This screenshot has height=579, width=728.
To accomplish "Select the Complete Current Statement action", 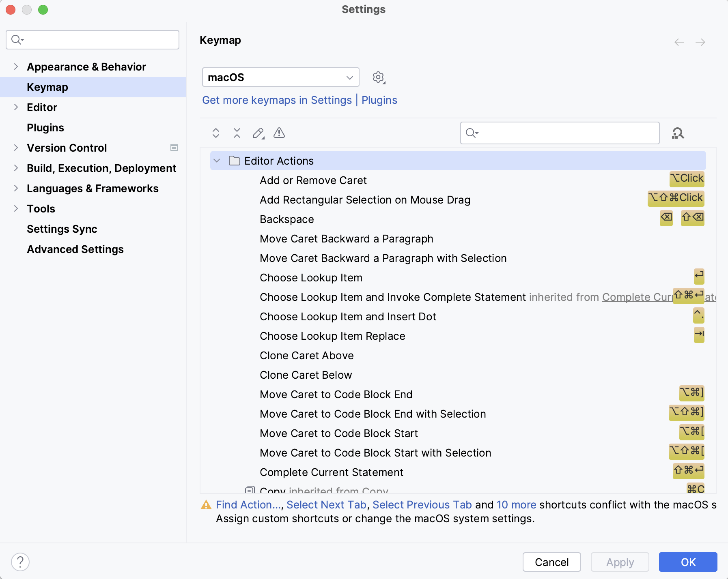I will pos(331,472).
